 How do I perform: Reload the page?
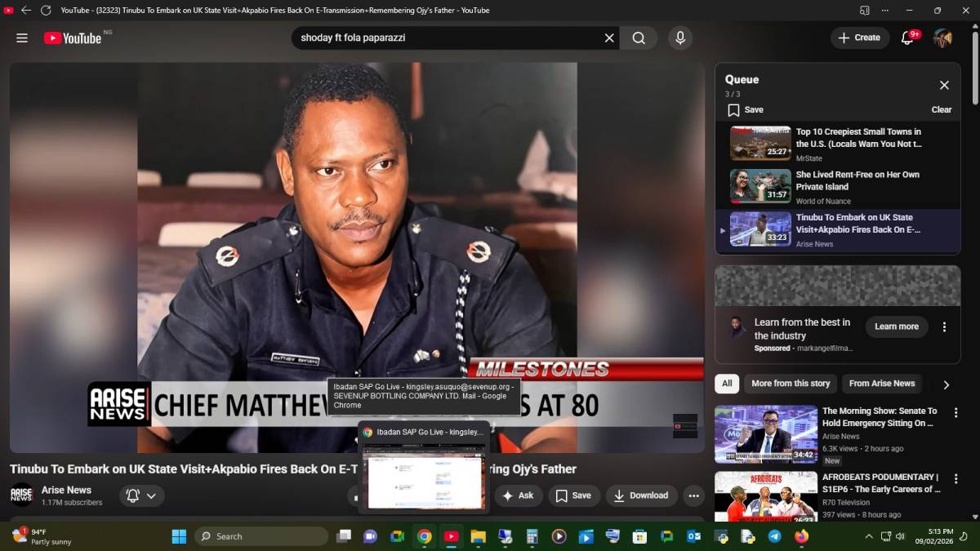(46, 10)
